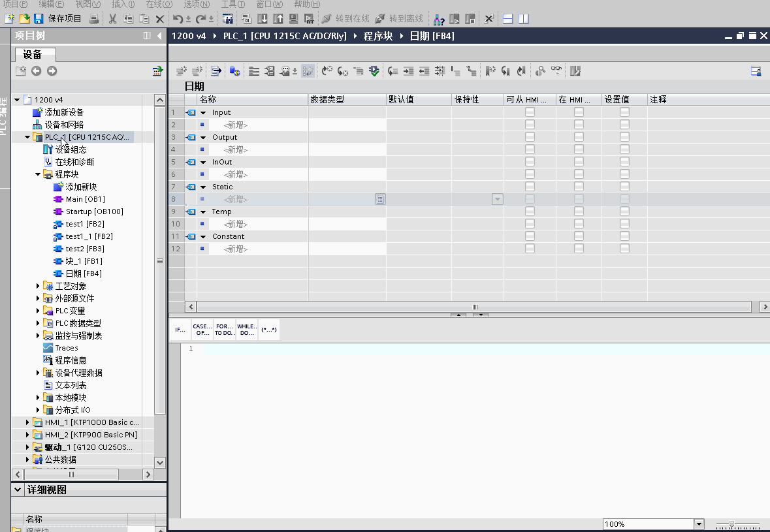Toggle HMI visible checkbox for Temp row
This screenshot has height=532, width=770.
[x=579, y=211]
